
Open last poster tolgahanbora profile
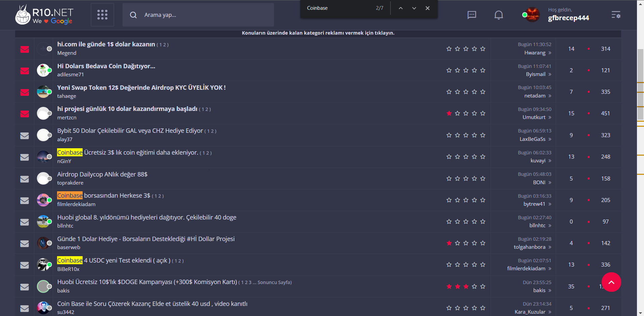point(530,247)
